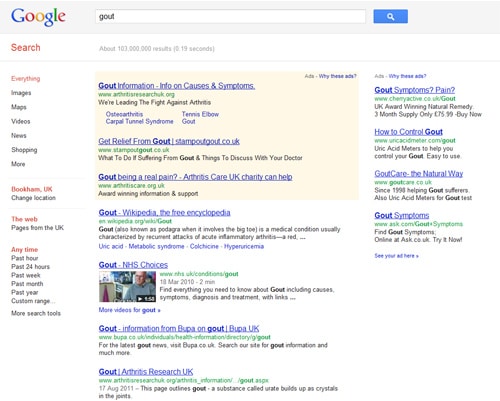This screenshot has width=500, height=401.
Task: Switch to Maps results
Action: pos(19,107)
